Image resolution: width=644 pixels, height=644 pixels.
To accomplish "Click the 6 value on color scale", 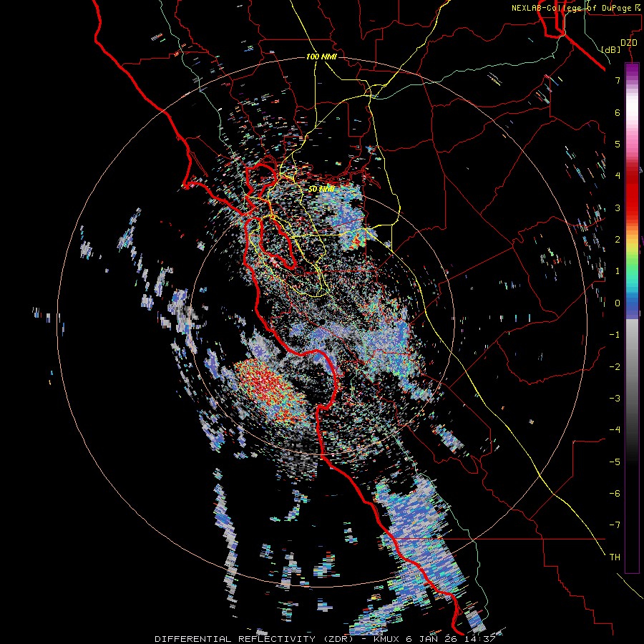I will point(618,112).
